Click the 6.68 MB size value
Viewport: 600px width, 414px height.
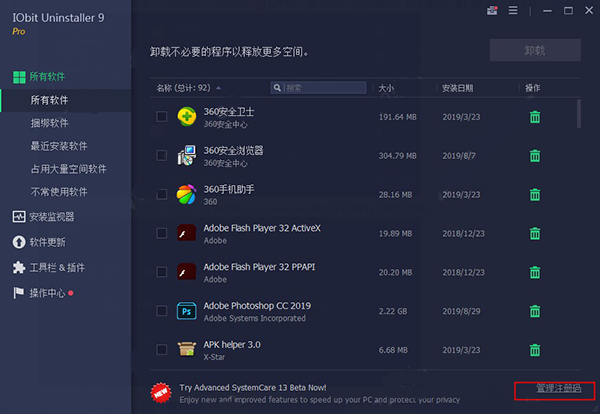(x=393, y=350)
